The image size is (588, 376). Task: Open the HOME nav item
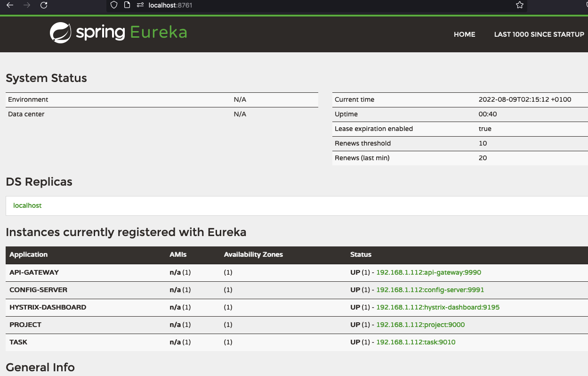coord(464,34)
